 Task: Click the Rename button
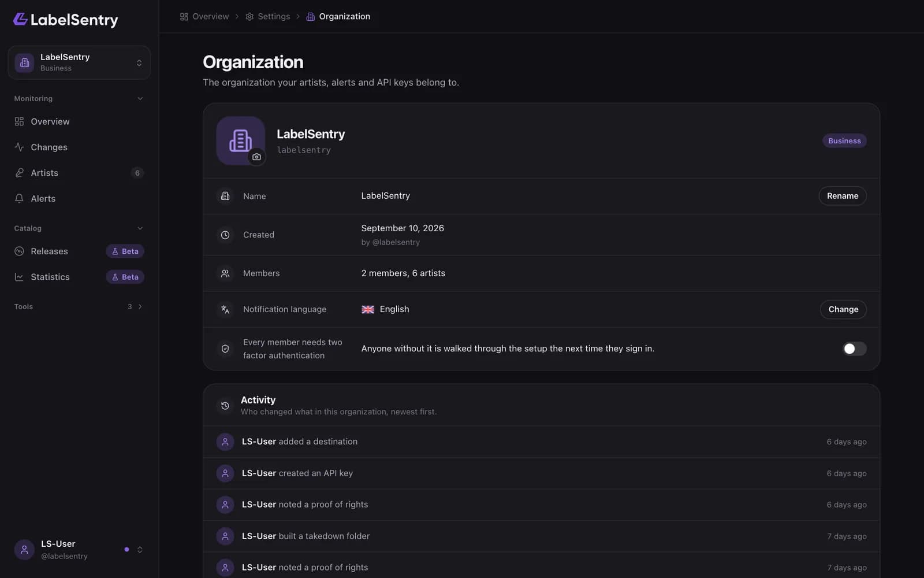click(x=843, y=196)
